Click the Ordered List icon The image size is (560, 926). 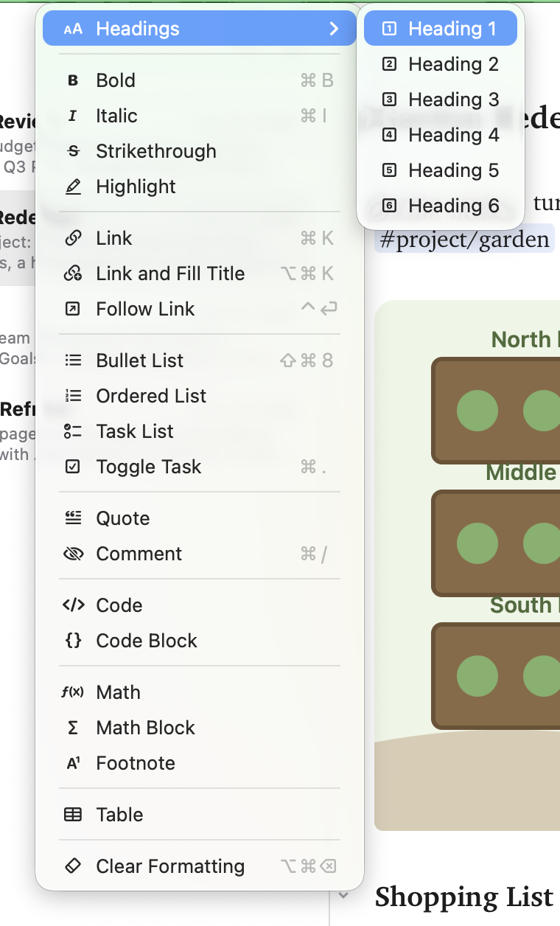click(73, 396)
